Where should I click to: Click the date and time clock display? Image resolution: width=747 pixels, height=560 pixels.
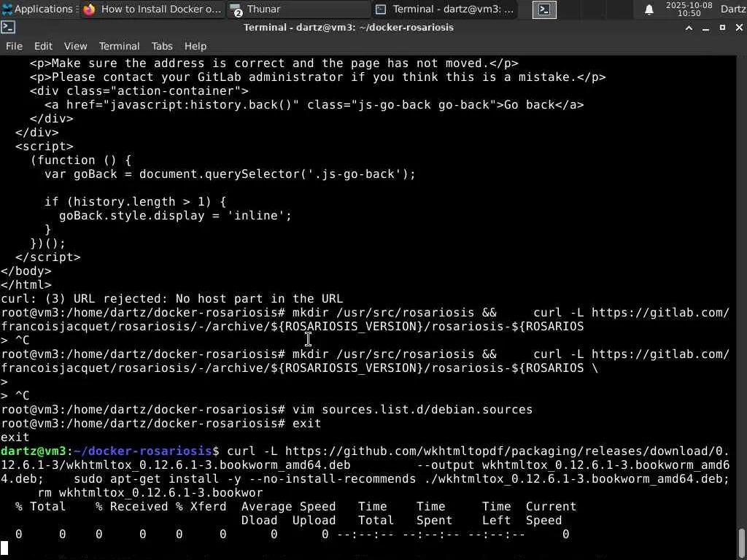tap(689, 9)
